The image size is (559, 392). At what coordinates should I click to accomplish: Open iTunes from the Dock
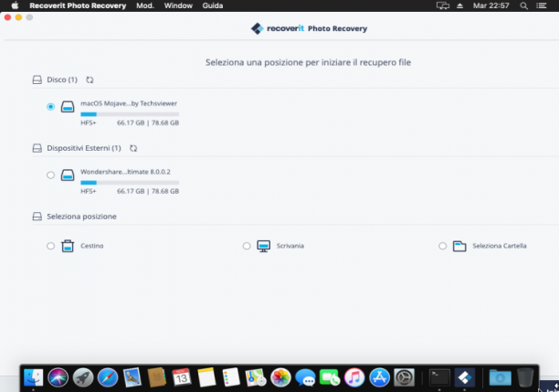(x=354, y=377)
